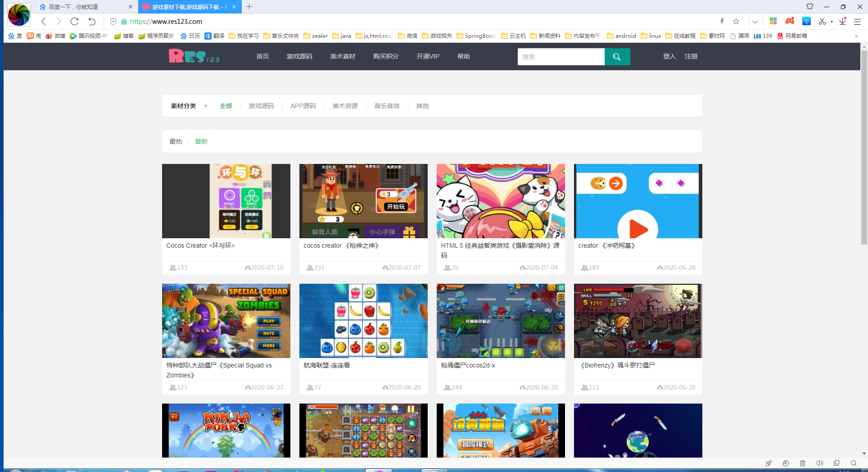Click the rocket accelerator status icon
This screenshot has height=472, width=868.
click(769, 463)
